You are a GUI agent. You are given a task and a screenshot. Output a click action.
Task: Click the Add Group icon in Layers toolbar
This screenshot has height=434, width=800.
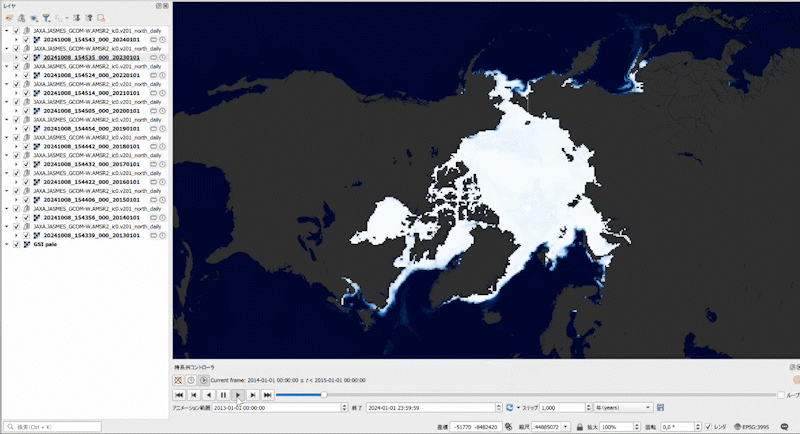coord(21,18)
